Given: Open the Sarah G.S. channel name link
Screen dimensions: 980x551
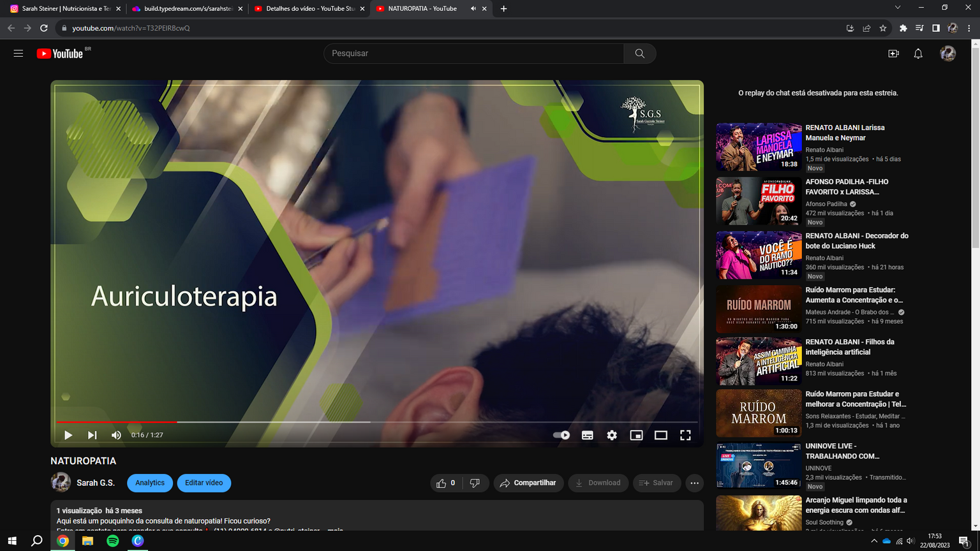Looking at the screenshot, I should tap(96, 483).
